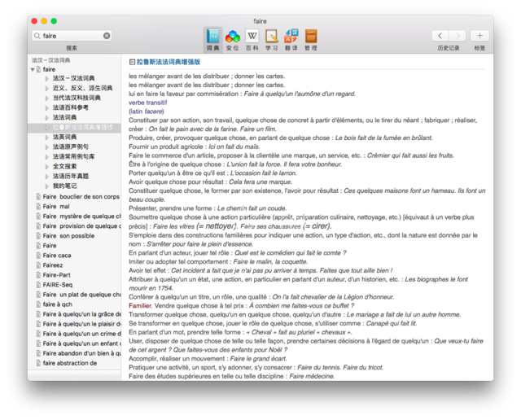Open entry Faire à quelqu'un un crime
Image resolution: width=521 pixels, height=420 pixels.
point(81,334)
